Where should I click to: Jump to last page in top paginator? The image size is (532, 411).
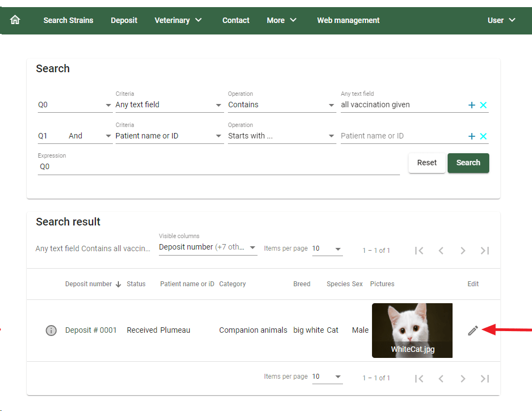(484, 251)
